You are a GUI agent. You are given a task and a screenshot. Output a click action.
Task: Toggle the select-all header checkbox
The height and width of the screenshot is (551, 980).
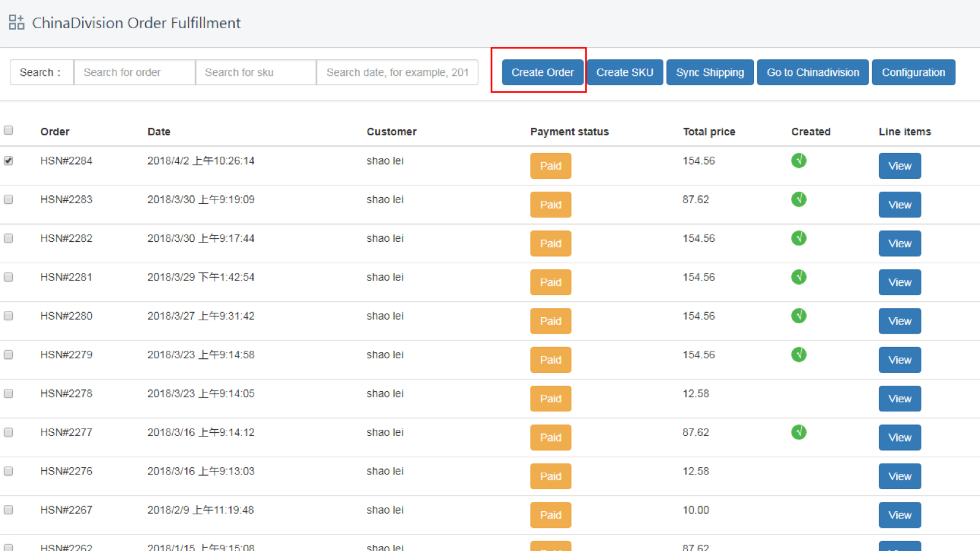(9, 130)
